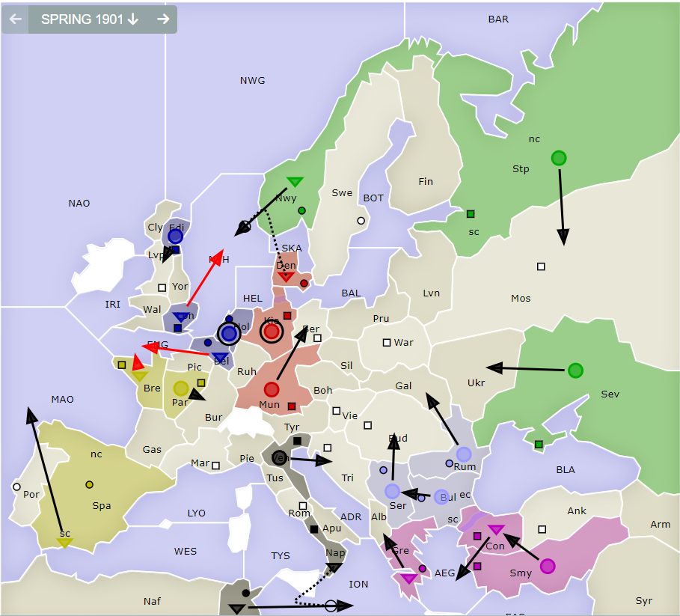Click the red supply center square in Munich
Viewport: 680px width, 616px height.
pos(292,406)
